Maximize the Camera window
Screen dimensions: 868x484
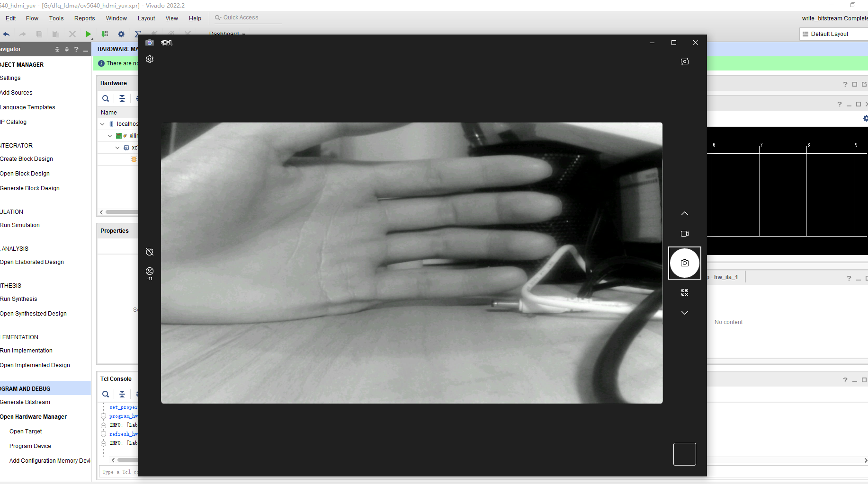pos(674,43)
